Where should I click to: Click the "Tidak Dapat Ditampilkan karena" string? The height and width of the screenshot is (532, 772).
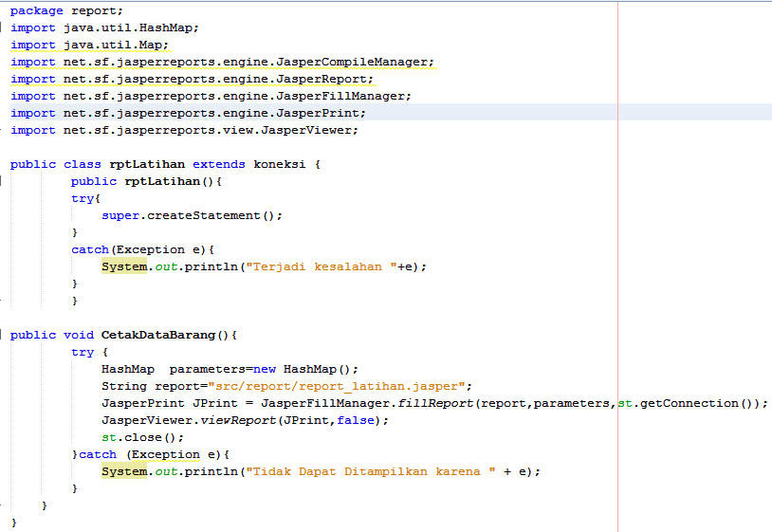coord(370,471)
